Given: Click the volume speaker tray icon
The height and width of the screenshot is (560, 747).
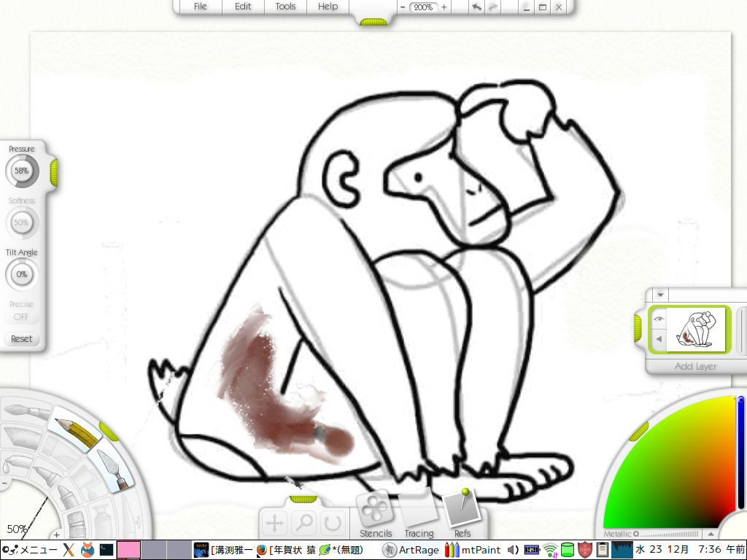Looking at the screenshot, I should coord(513,550).
